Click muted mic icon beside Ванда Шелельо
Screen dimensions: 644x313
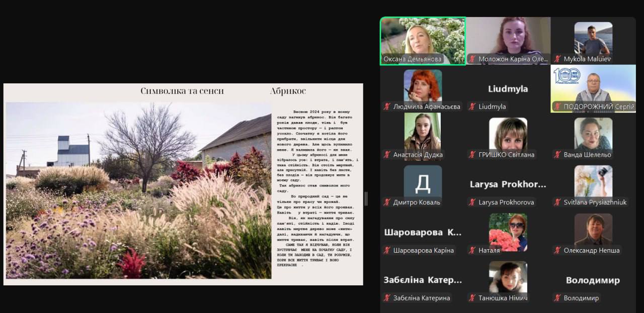tap(557, 155)
